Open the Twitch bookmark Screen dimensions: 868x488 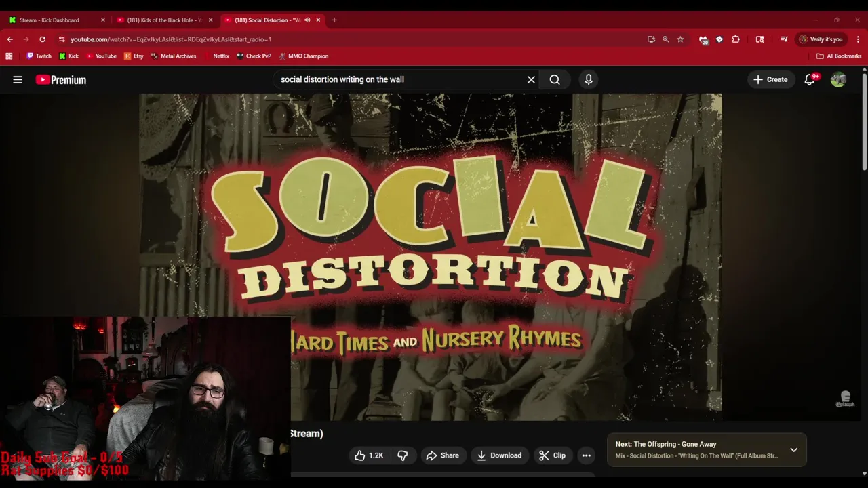point(39,56)
